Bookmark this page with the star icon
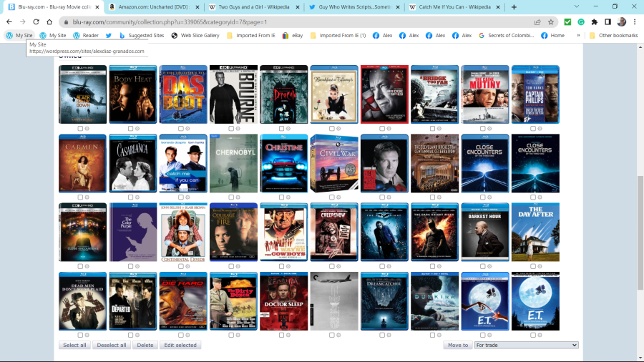The height and width of the screenshot is (362, 644). pyautogui.click(x=551, y=22)
